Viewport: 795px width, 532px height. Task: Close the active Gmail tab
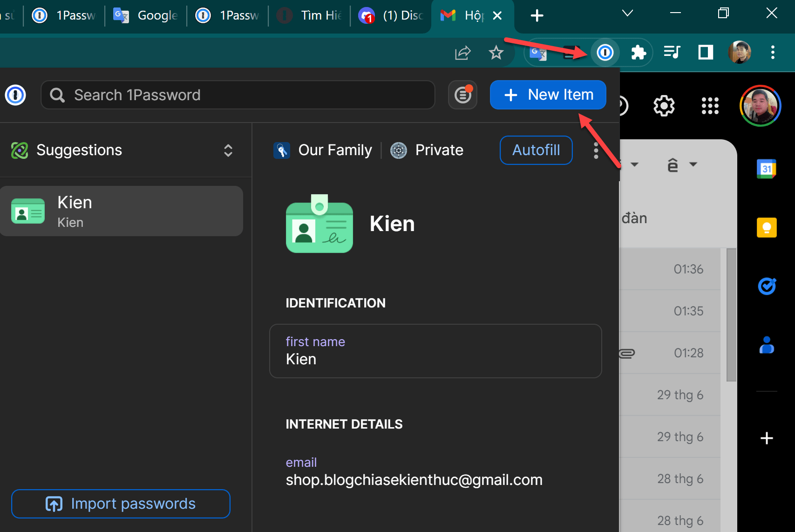coord(497,16)
